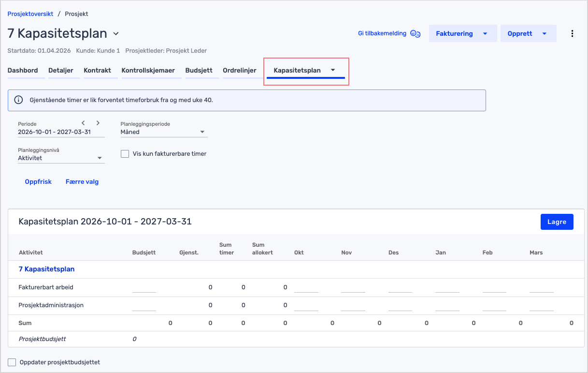Click the Prosjekt breadcrumb text
This screenshot has width=588, height=373.
pyautogui.click(x=76, y=14)
